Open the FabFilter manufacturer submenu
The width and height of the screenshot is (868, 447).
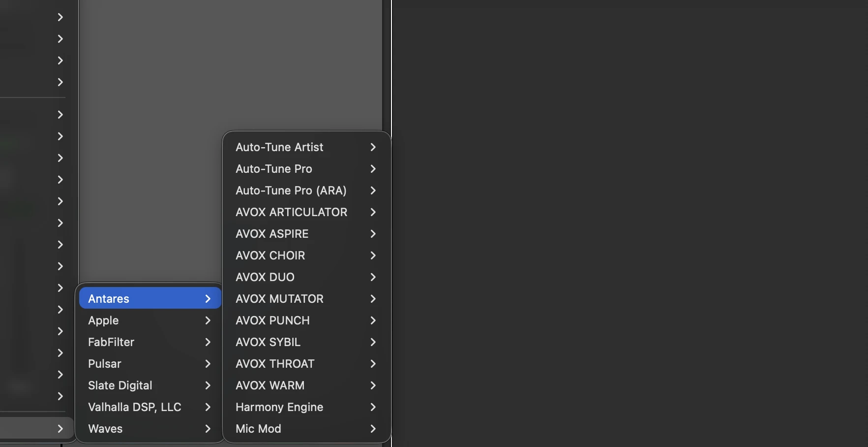pyautogui.click(x=150, y=342)
